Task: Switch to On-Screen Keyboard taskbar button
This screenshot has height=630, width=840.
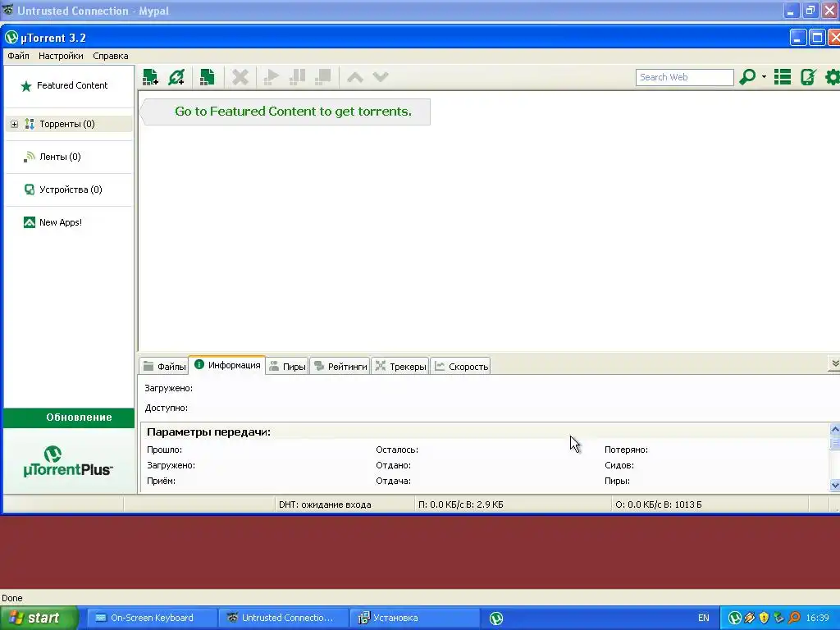Action: tap(152, 619)
